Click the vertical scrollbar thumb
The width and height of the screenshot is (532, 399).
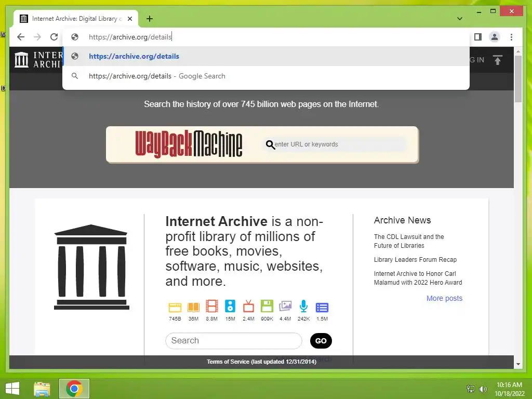point(518,79)
